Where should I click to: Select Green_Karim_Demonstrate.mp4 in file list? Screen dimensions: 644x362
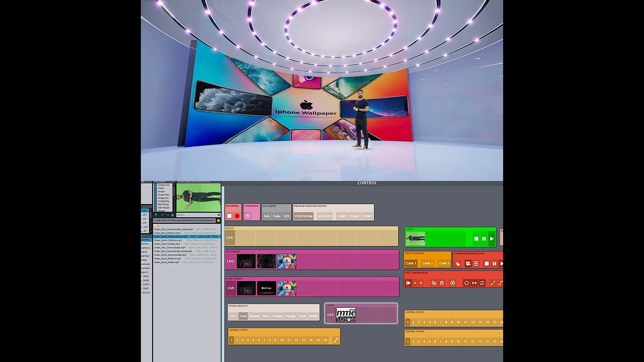[186, 237]
